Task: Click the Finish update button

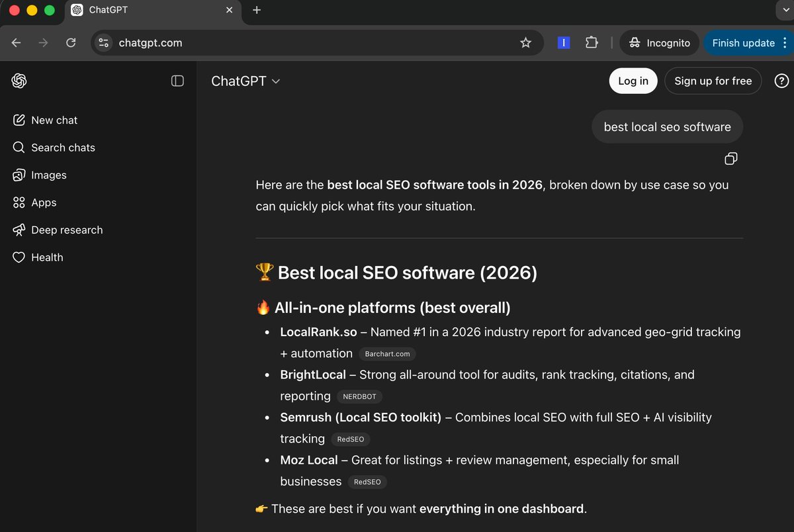Action: click(744, 42)
